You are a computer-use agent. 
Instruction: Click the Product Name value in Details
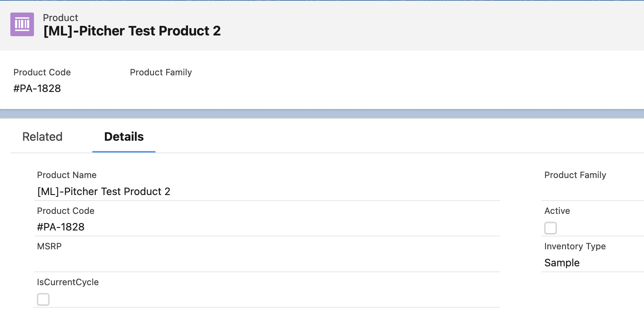[104, 191]
